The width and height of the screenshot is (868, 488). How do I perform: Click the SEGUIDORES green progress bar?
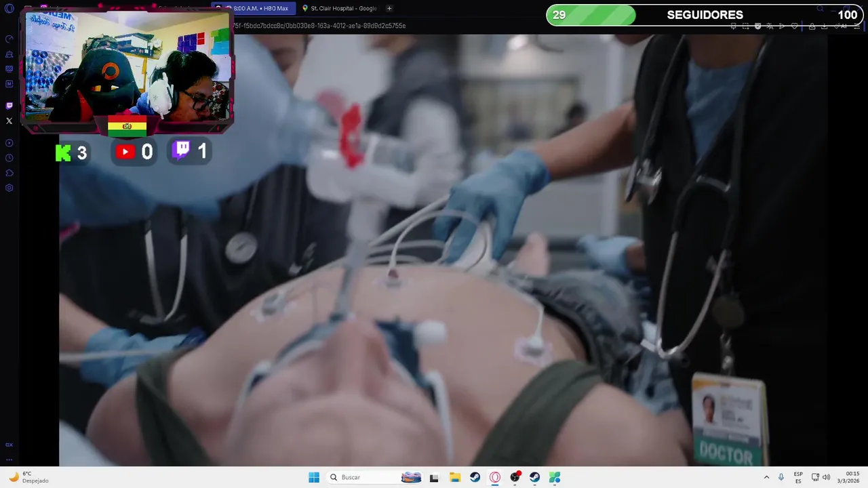tap(591, 15)
